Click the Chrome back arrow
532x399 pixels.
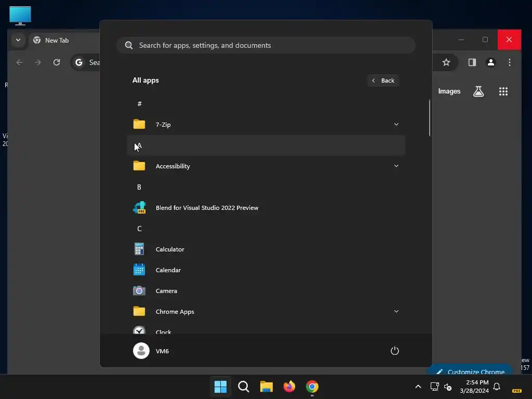[x=19, y=62]
